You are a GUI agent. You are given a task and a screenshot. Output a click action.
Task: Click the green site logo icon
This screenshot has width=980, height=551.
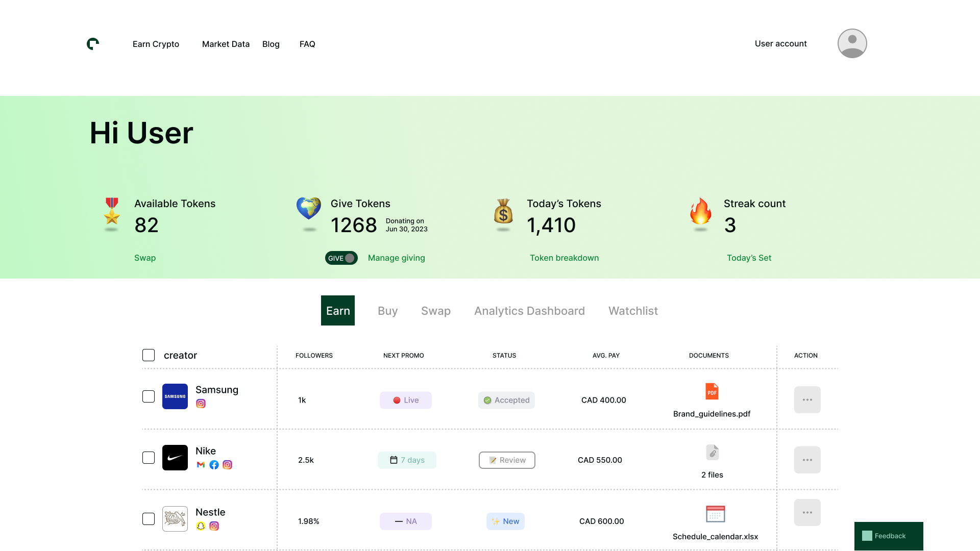click(93, 44)
